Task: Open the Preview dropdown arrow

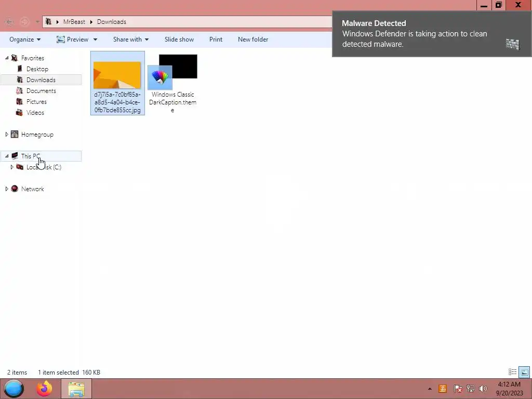Action: tap(95, 39)
